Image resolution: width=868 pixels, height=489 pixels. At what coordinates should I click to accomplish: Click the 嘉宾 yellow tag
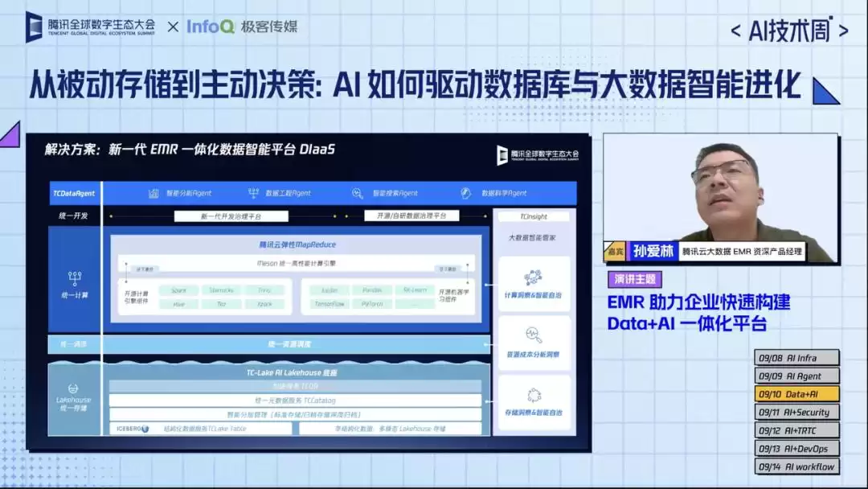(615, 252)
